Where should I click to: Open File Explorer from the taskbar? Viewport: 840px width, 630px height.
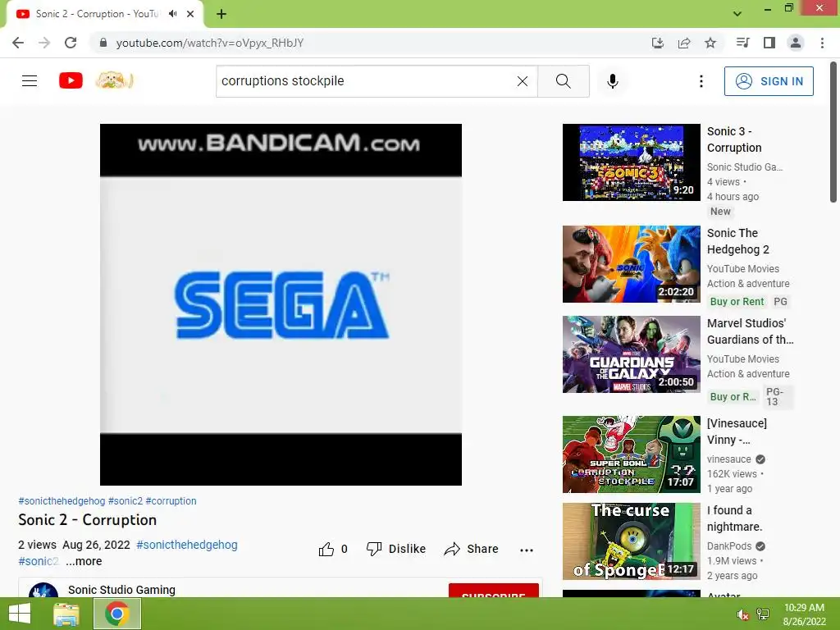[x=66, y=614]
